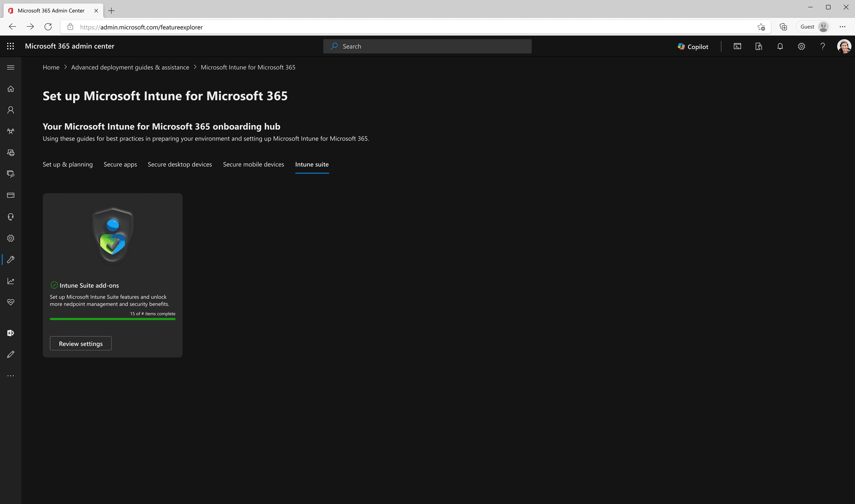Image resolution: width=855 pixels, height=504 pixels.
Task: Click Advanced deployment guides breadcrumb link
Action: pyautogui.click(x=130, y=67)
